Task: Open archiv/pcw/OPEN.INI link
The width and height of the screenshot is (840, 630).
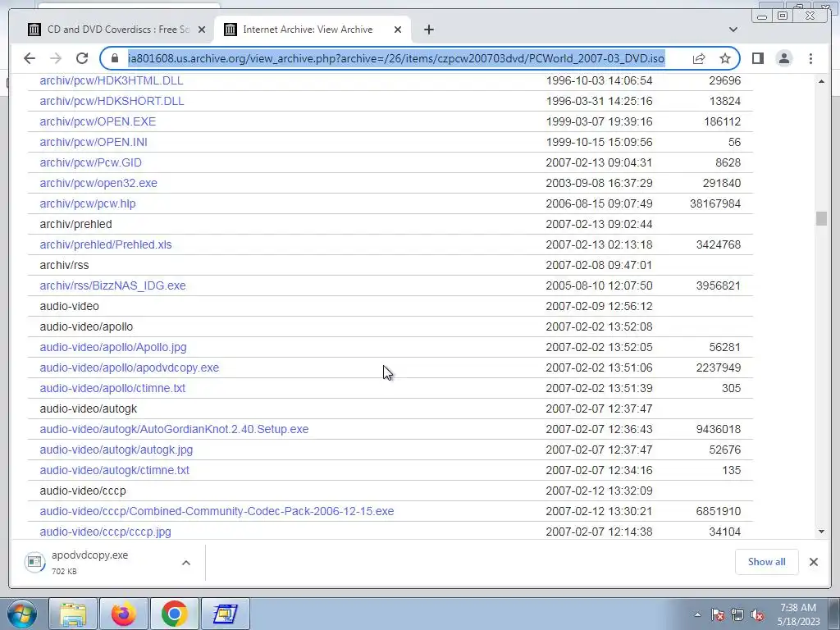Action: (x=94, y=142)
